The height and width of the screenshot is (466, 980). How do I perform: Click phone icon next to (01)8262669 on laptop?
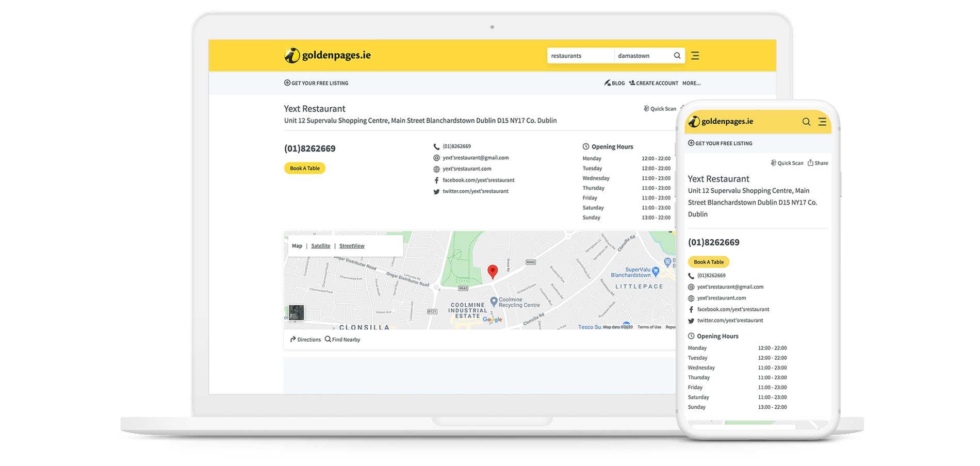(436, 146)
